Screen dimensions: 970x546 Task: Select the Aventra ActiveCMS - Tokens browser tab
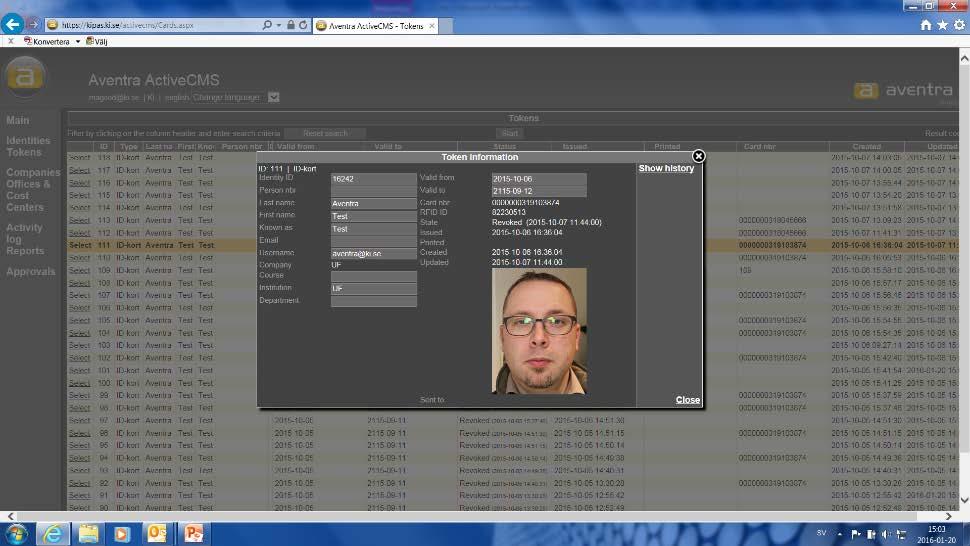376,26
